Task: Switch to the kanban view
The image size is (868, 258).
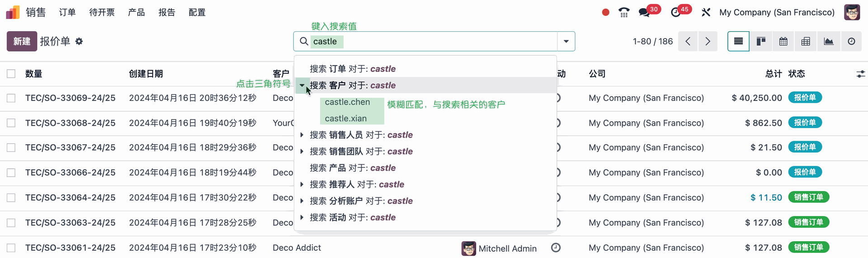Action: 761,42
